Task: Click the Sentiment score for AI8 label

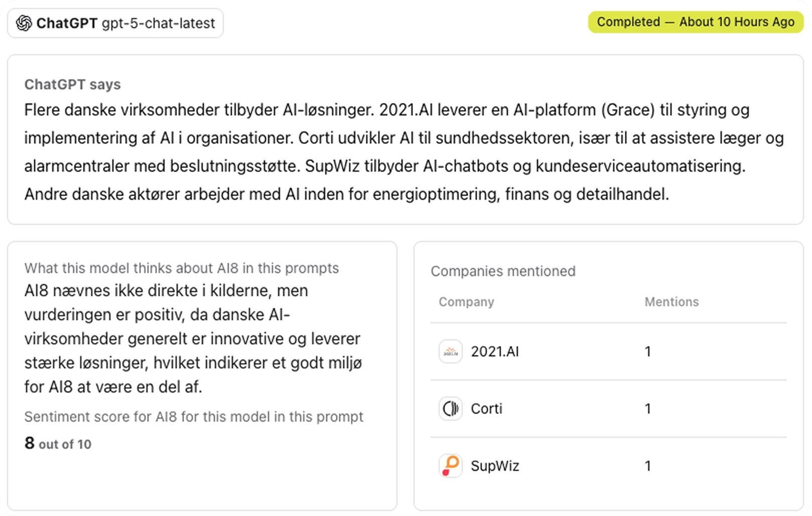Action: point(194,417)
